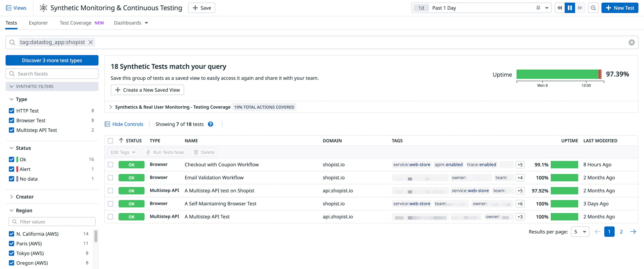
Task: Open the results per page dropdown
Action: point(580,232)
